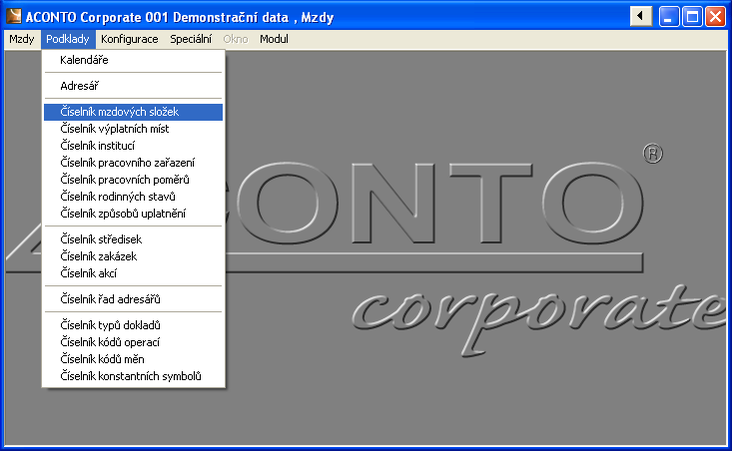
Task: Open Číselník akcí
Action: (x=133, y=273)
